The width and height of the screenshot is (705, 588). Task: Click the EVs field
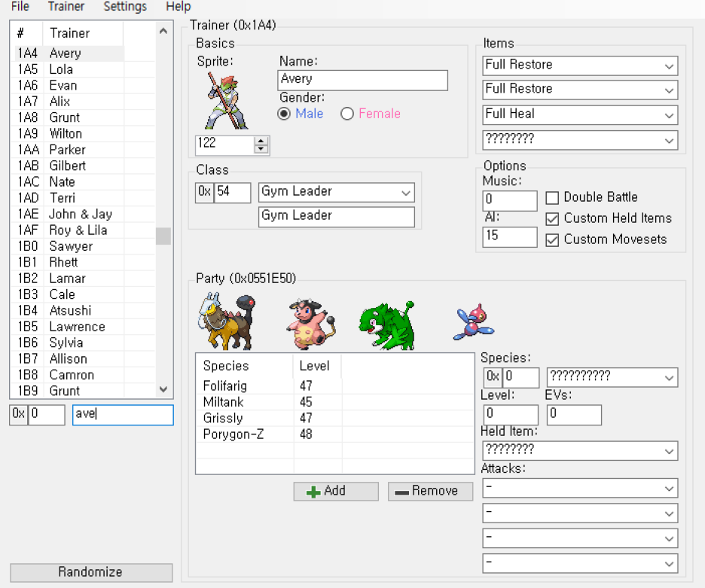(x=574, y=415)
